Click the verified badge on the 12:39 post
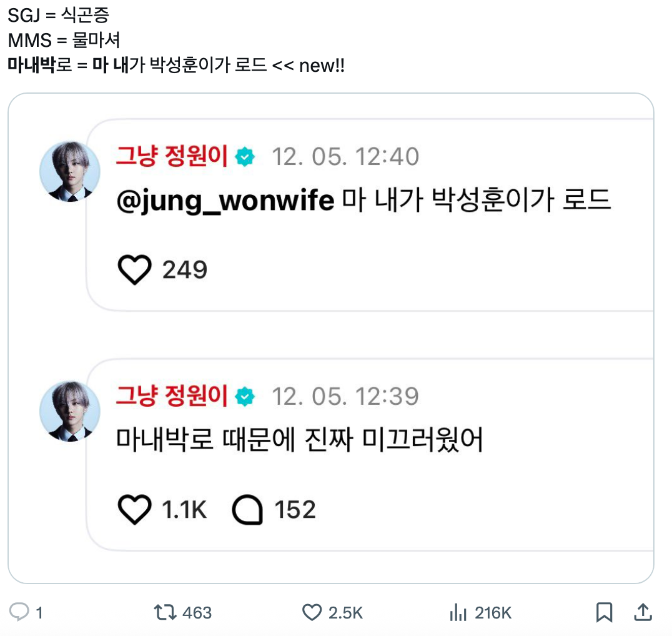Image resolution: width=672 pixels, height=636 pixels. click(245, 396)
